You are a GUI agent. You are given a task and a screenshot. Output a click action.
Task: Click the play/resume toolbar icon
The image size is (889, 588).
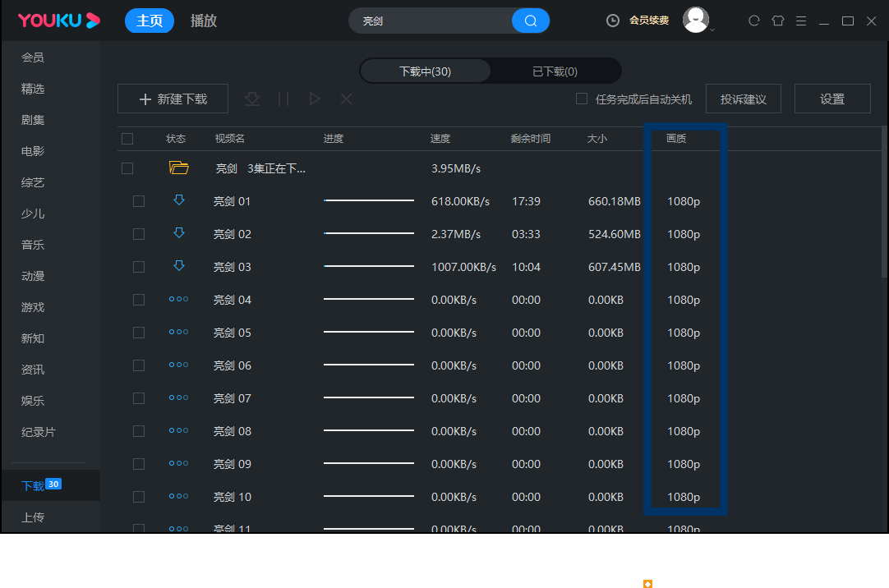click(315, 99)
